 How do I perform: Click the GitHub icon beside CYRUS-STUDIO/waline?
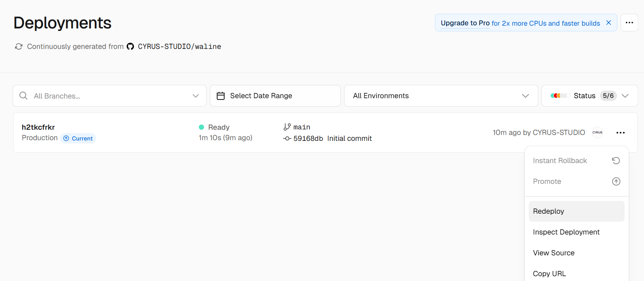130,46
